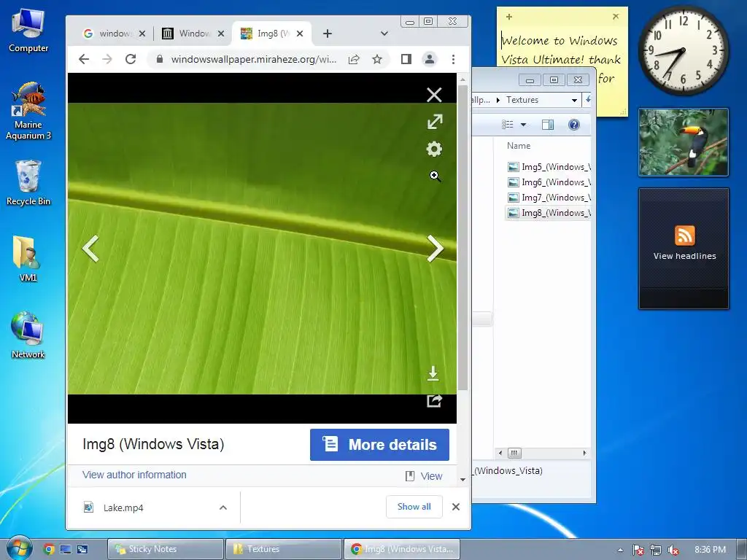Toggle preview pane icon in Explorer

[548, 125]
